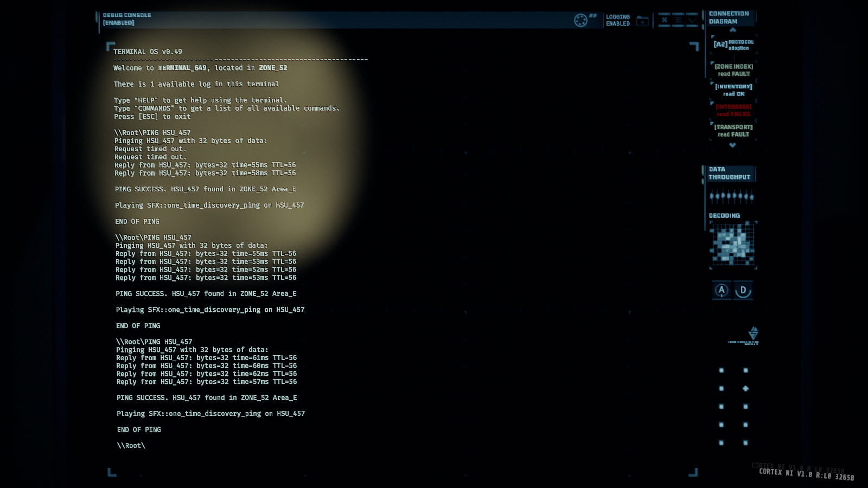The width and height of the screenshot is (868, 488).
Task: Click the reply line with time=58ms
Action: [205, 173]
